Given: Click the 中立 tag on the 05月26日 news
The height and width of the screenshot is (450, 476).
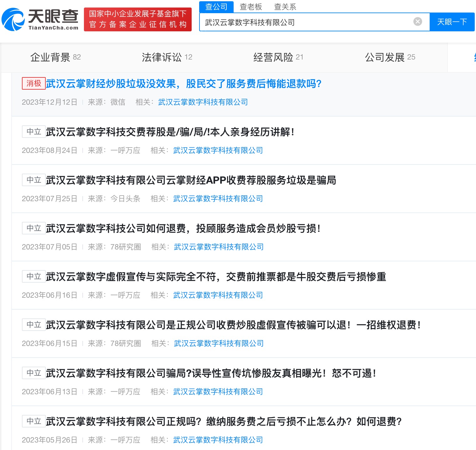Looking at the screenshot, I should point(34,421).
